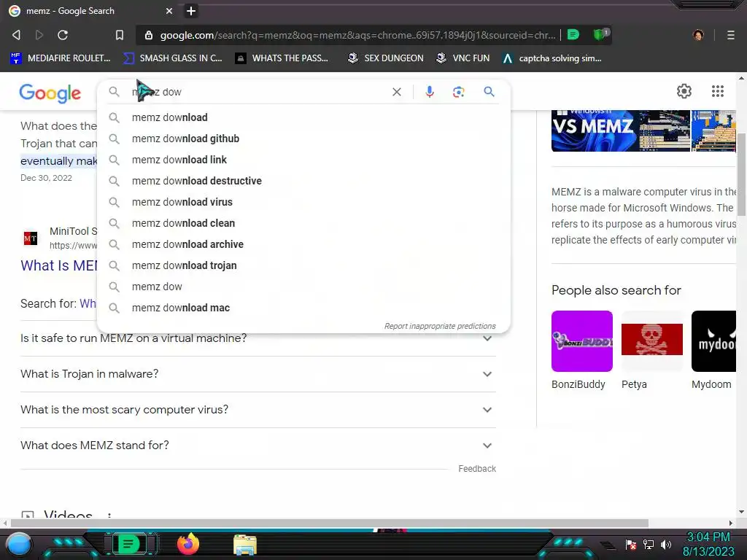Search by image with the Lens icon

[458, 92]
